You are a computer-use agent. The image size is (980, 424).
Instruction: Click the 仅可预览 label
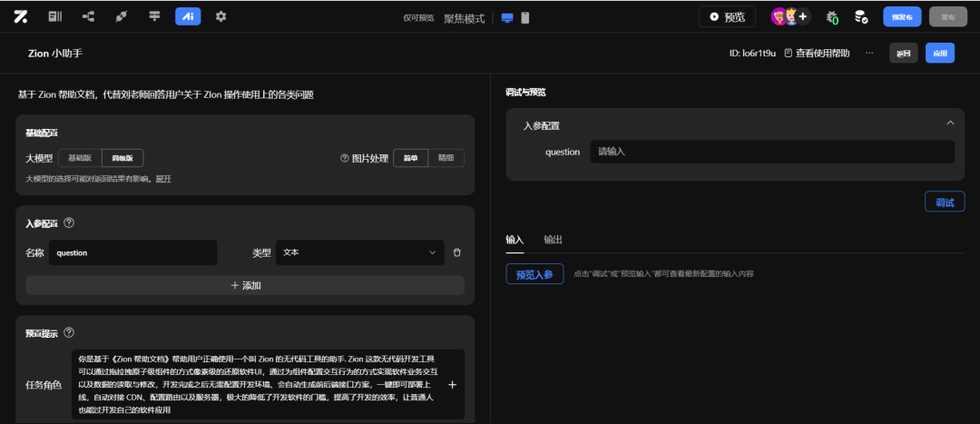tap(418, 18)
